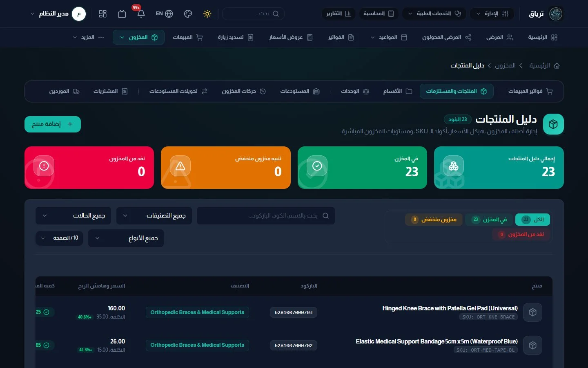This screenshot has width=588, height=368.
Task: Open the مدير النظام user menu
Action: click(x=58, y=14)
